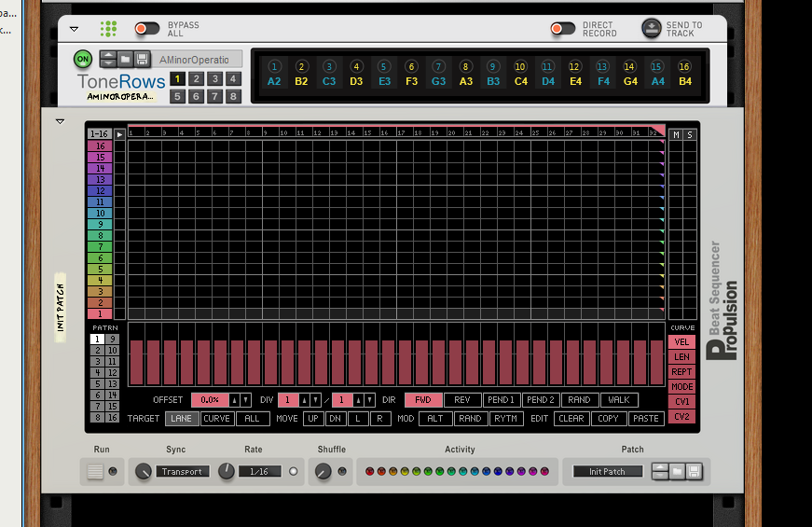Open ToneRows patch browser folder icon
Screen dimensions: 812x527
(125, 59)
